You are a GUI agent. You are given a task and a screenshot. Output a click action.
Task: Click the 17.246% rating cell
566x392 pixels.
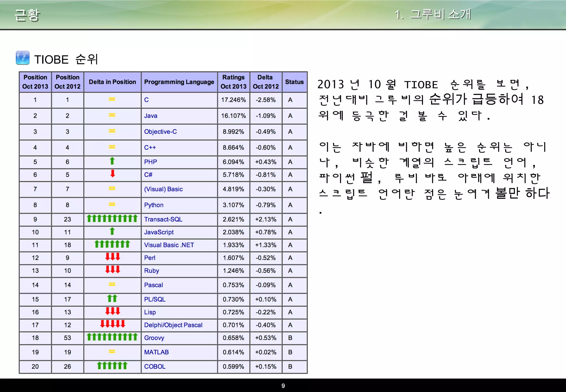pyautogui.click(x=234, y=100)
